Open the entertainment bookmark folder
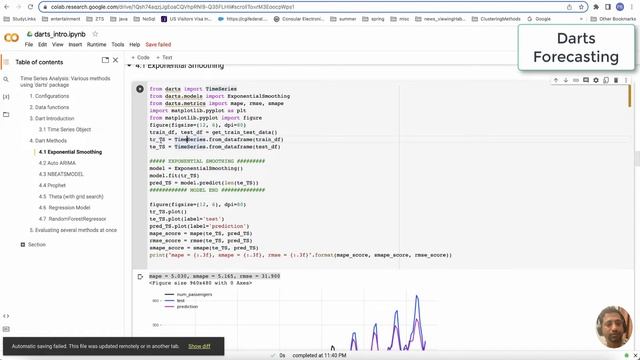Screen dimensions: 640x360 (x=61, y=19)
